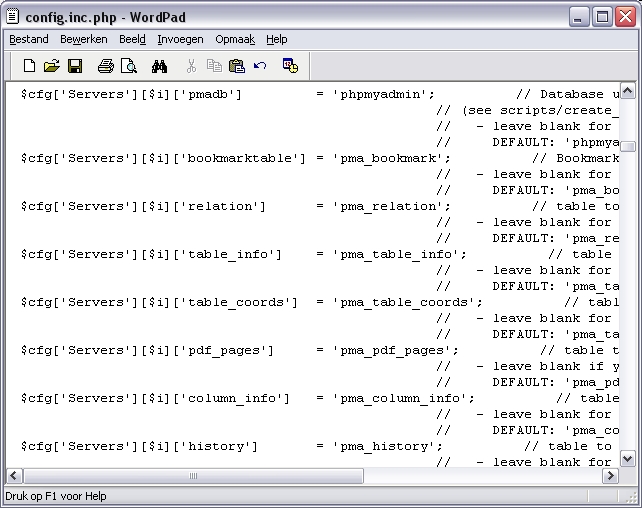Click 'Druk op F1 voor Help' status text

tap(56, 496)
